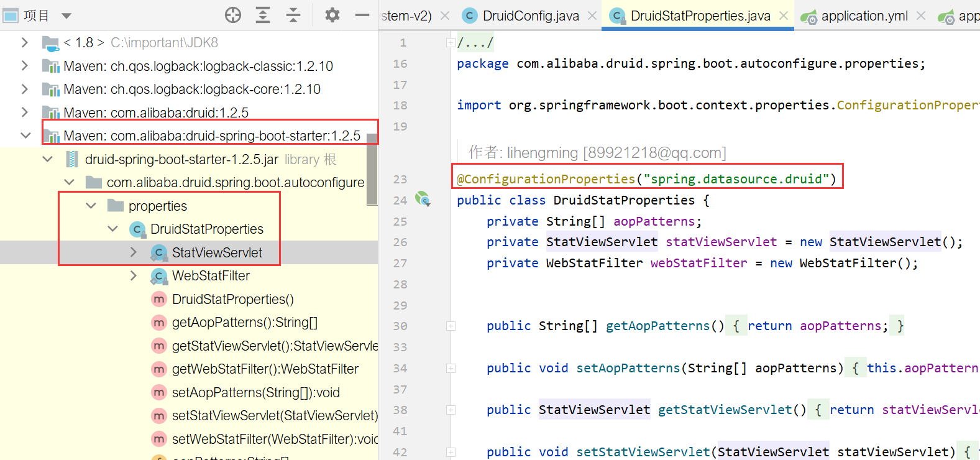Click the ConfigurationProperties import on line 18

pyautogui.click(x=908, y=105)
